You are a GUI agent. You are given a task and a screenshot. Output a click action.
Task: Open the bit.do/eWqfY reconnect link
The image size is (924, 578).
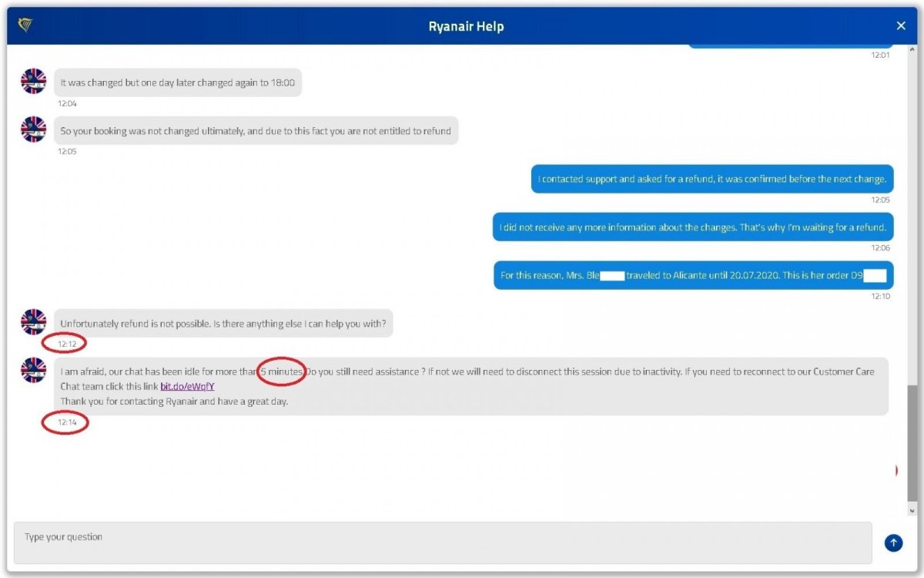coord(187,386)
